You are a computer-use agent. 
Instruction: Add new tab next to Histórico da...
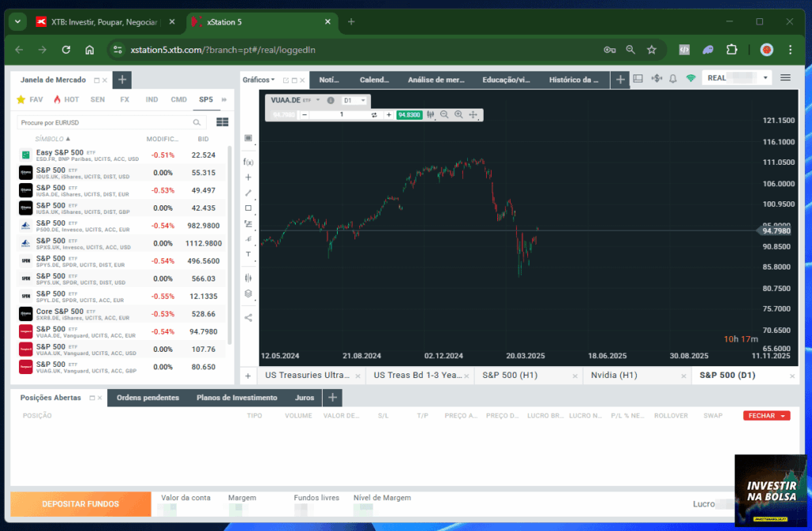point(620,80)
